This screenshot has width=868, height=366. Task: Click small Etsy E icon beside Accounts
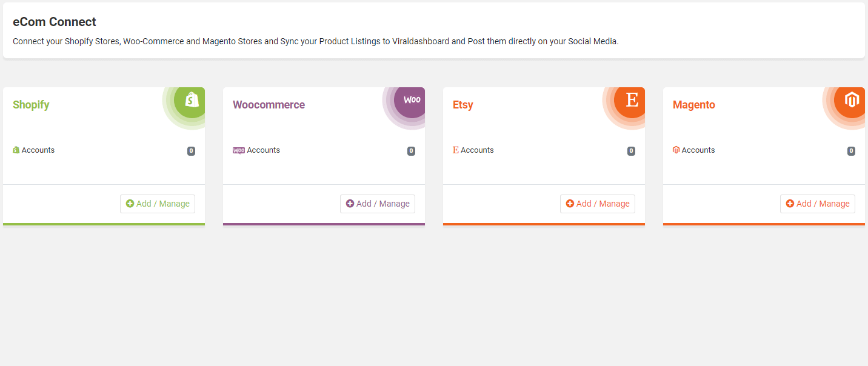tap(456, 150)
